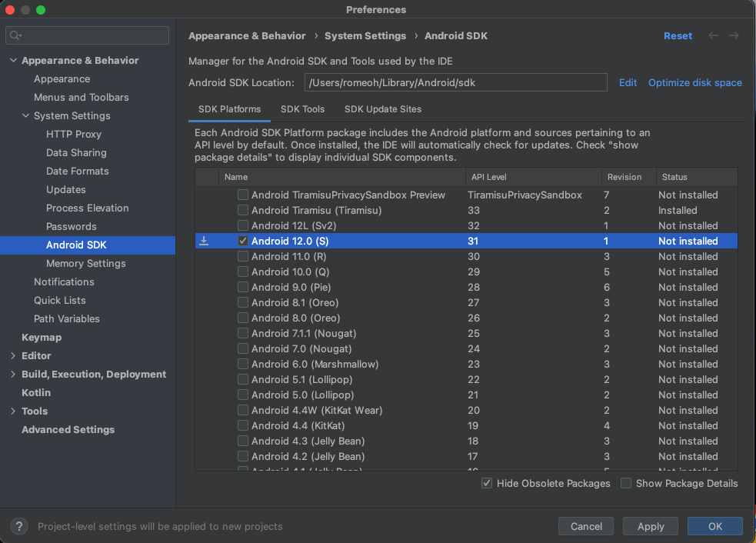756x543 pixels.
Task: Expand the Tools settings section
Action: (13, 411)
